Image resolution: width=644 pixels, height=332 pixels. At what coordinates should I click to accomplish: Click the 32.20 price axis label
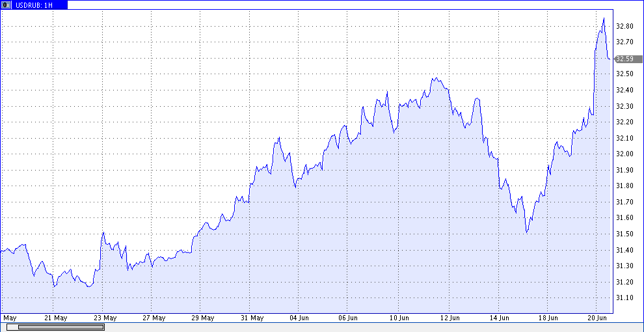[x=624, y=122]
